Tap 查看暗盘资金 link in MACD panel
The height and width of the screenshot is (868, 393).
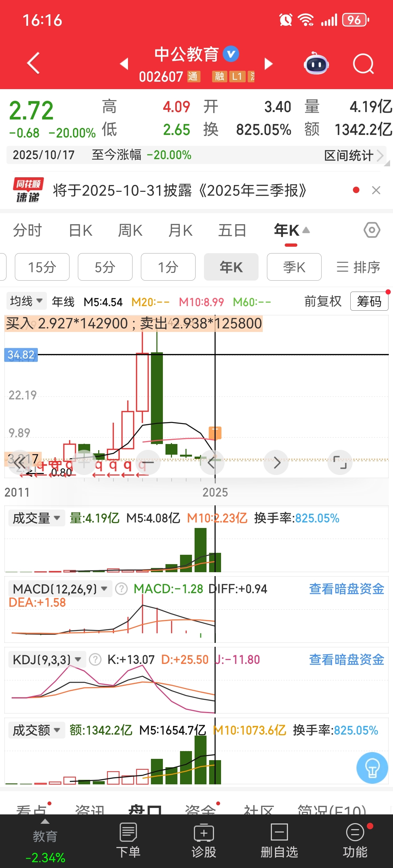click(x=347, y=589)
